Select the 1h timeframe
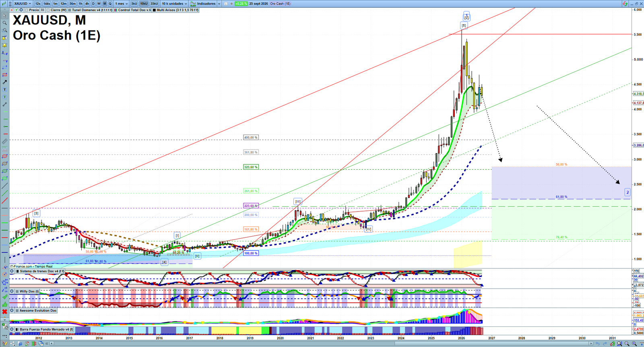 tap(80, 4)
